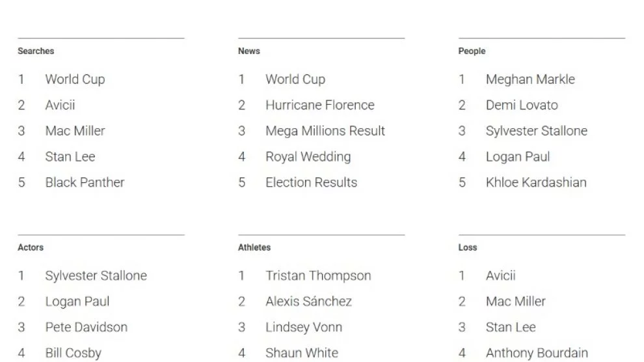The width and height of the screenshot is (644, 362).
Task: Select Pete Davidson in Actors
Action: coord(87,327)
